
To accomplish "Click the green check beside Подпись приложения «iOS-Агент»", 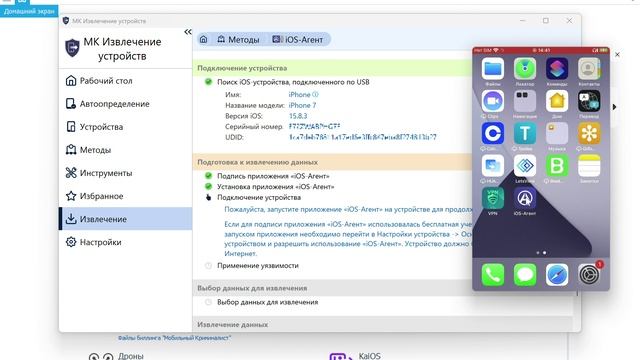I will coord(208,176).
